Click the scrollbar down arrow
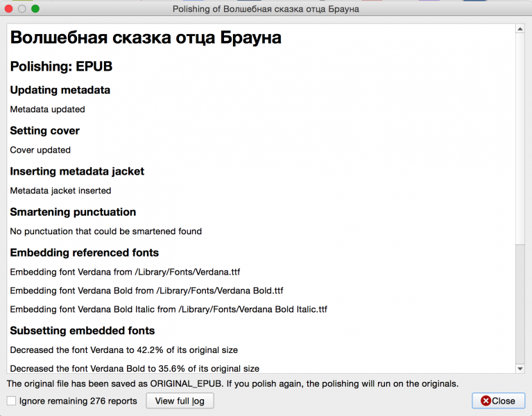The width and height of the screenshot is (532, 416). click(520, 368)
